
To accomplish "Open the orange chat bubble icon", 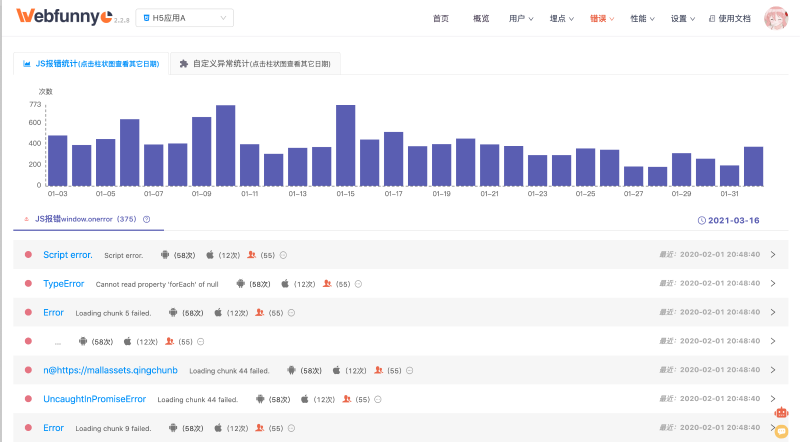I will (781, 431).
